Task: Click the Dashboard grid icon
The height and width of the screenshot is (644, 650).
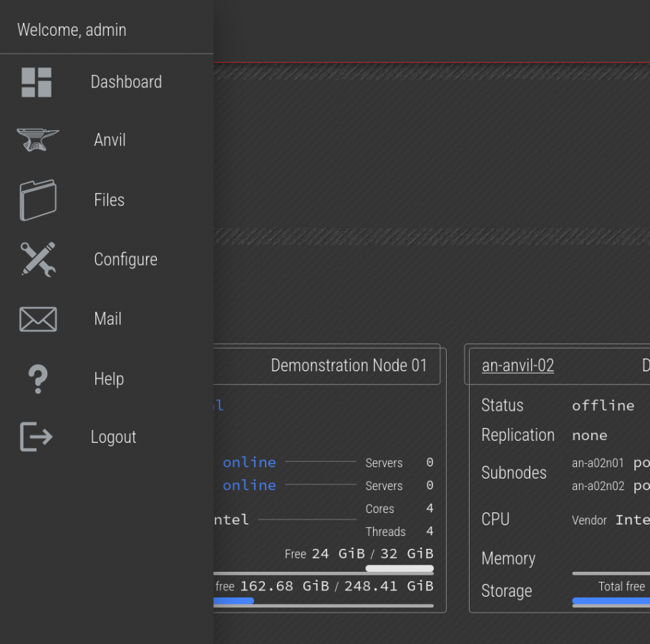Action: tap(37, 82)
